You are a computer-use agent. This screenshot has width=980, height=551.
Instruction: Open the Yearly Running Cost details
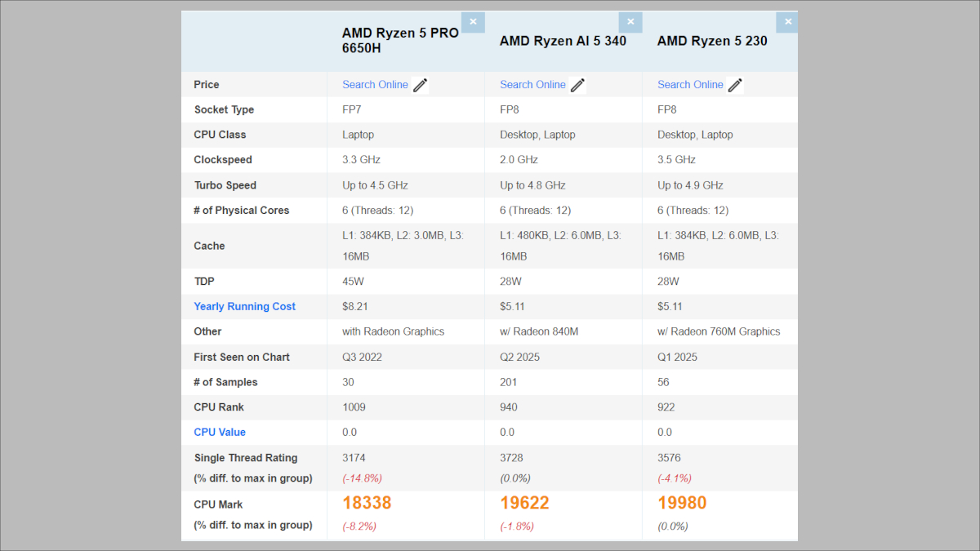click(x=244, y=306)
